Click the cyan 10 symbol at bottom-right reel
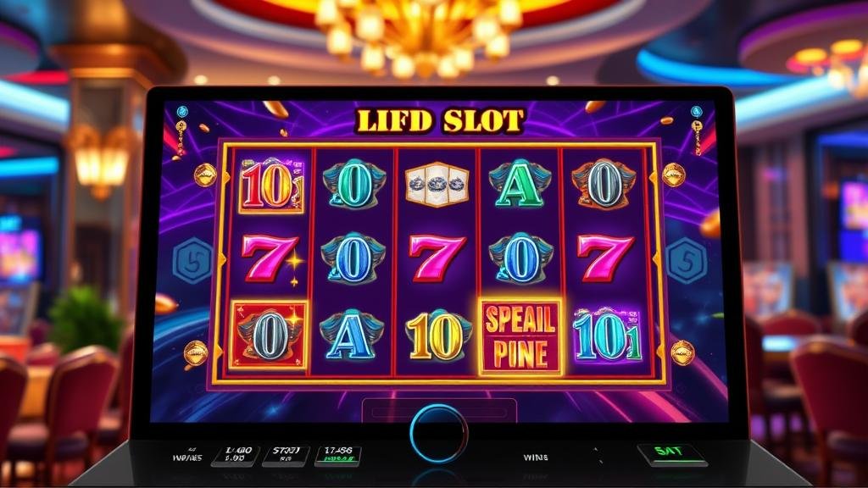 pos(607,335)
